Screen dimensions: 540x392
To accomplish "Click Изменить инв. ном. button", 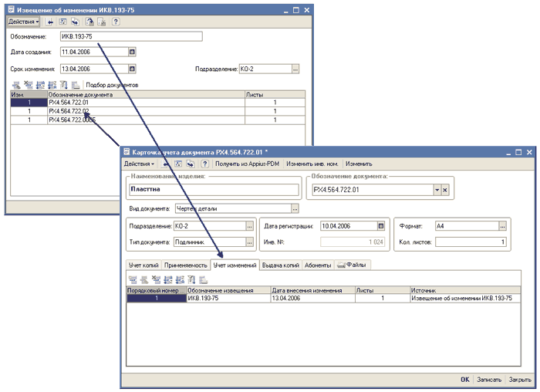I will coord(312,164).
